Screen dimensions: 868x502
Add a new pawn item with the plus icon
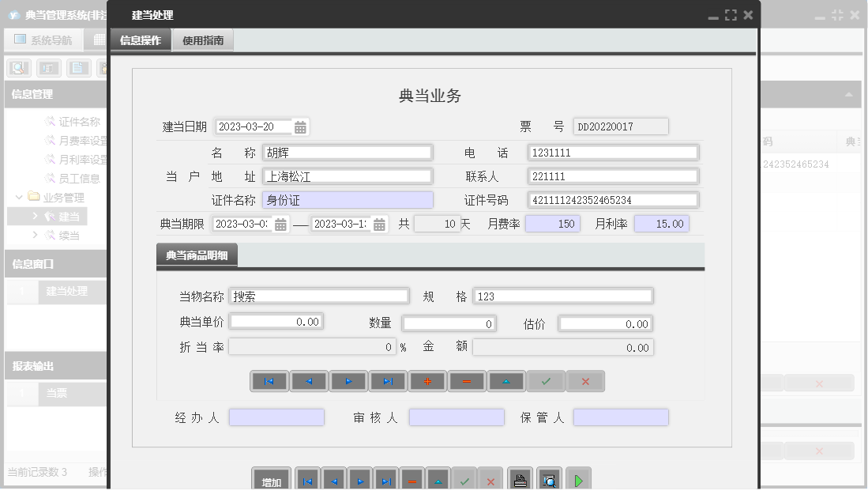point(427,381)
